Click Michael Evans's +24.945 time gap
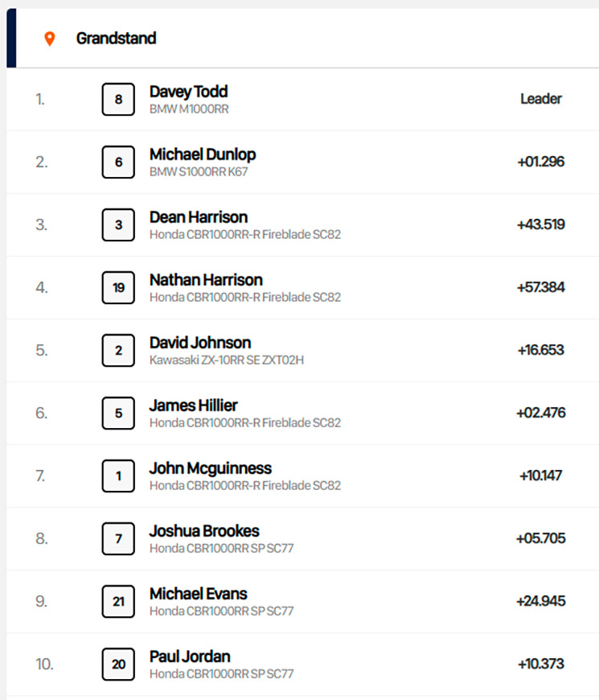599x700 pixels. pos(541,601)
